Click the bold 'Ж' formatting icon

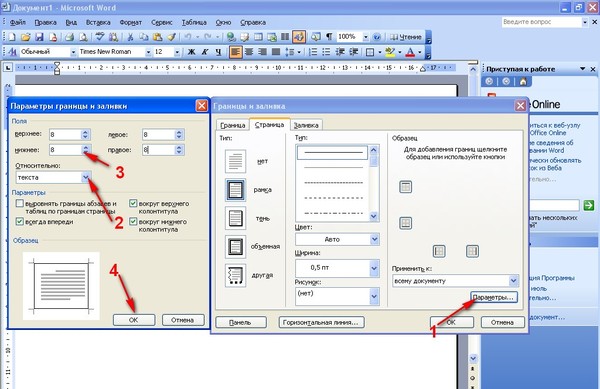[192, 52]
